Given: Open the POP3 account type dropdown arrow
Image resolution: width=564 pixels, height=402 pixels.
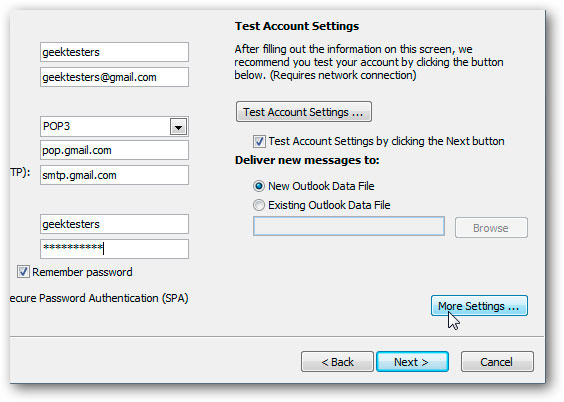Looking at the screenshot, I should point(178,127).
